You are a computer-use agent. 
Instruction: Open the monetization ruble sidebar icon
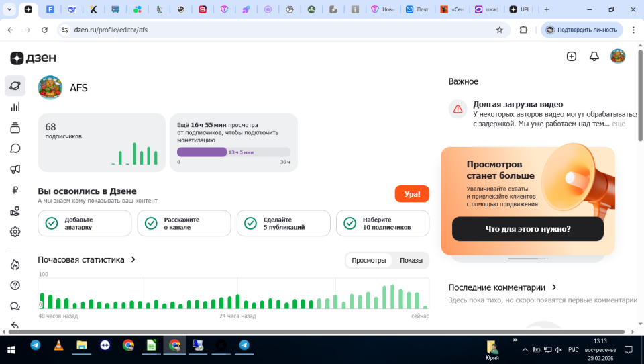coord(15,190)
